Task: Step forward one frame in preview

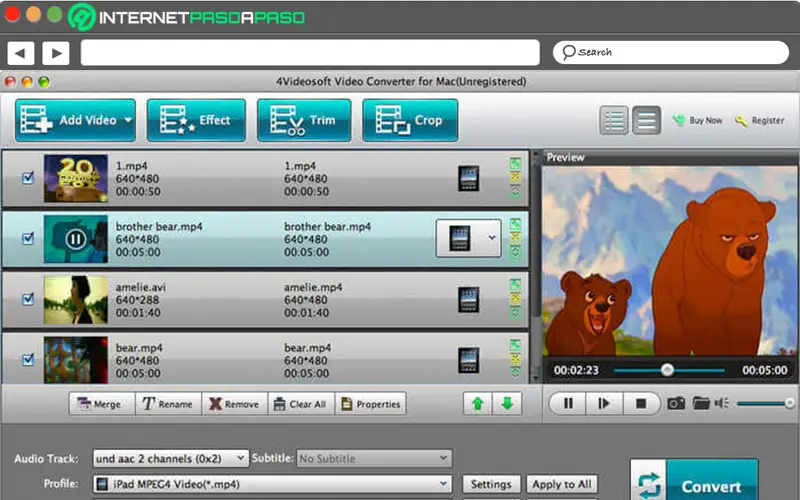Action: 604,404
